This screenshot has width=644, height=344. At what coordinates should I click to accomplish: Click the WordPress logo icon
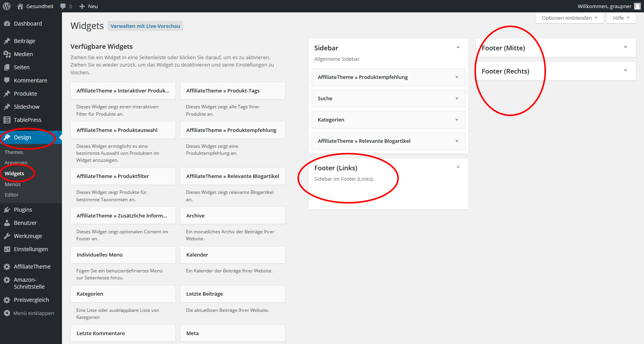click(7, 6)
